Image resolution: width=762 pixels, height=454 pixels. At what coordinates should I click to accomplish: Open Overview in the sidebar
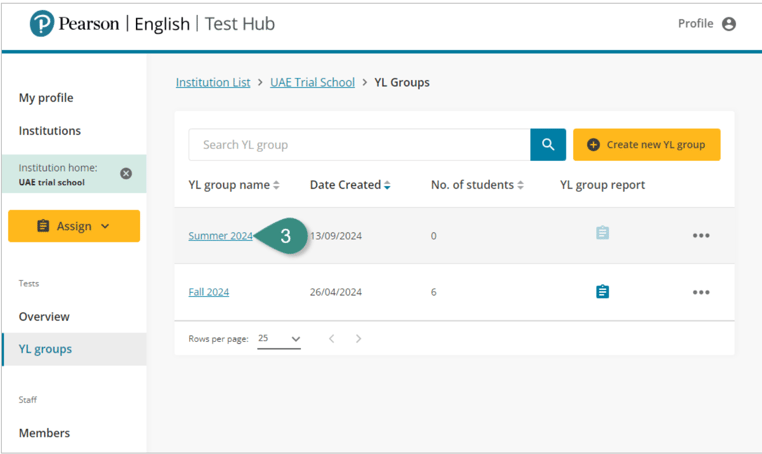(x=44, y=316)
